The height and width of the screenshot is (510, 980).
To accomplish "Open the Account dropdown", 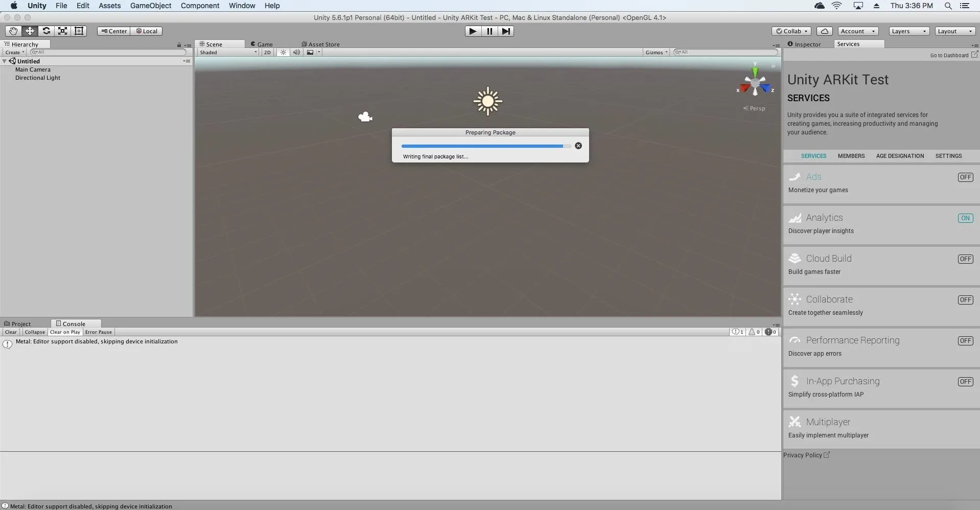I will 858,31.
